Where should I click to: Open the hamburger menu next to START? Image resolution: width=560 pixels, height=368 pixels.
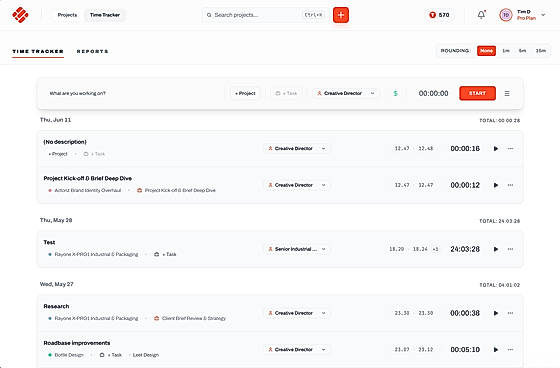507,94
